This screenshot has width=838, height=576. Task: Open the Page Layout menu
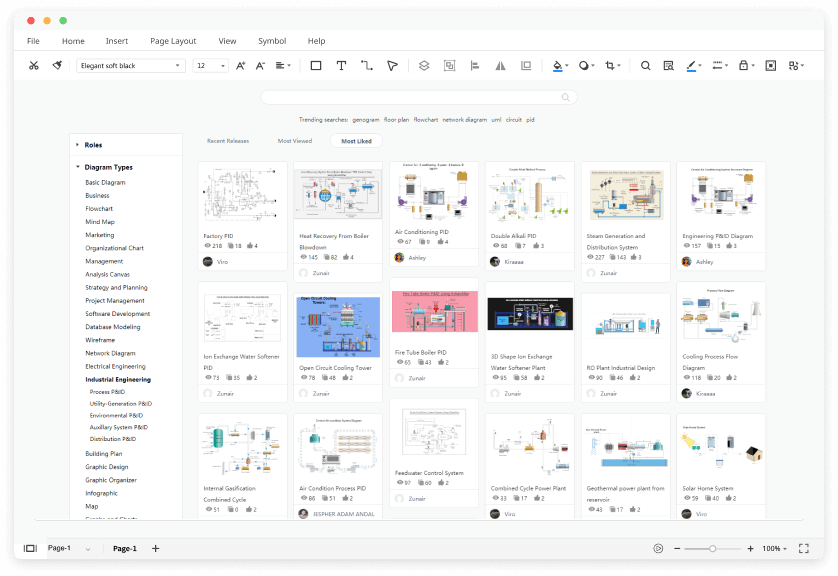[173, 41]
